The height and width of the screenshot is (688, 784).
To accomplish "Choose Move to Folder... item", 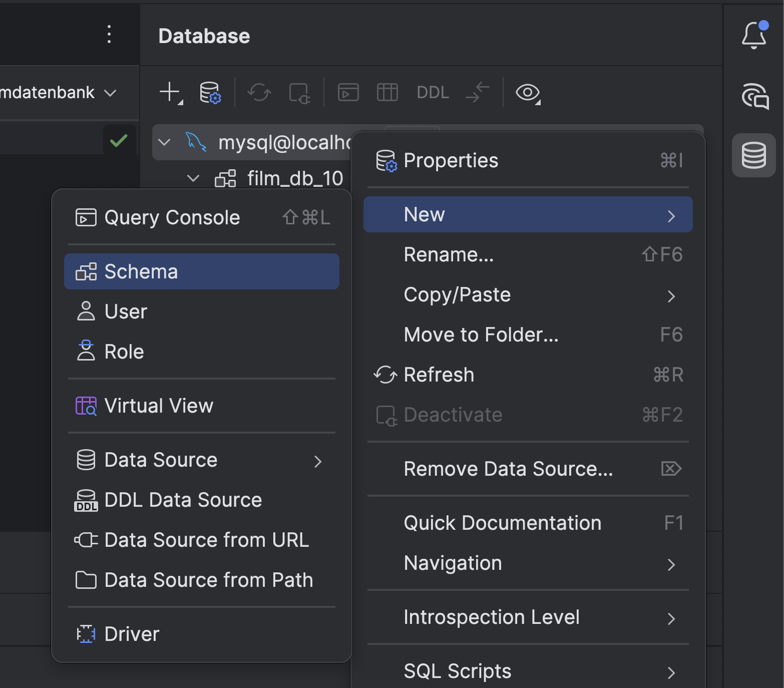I will [528, 334].
